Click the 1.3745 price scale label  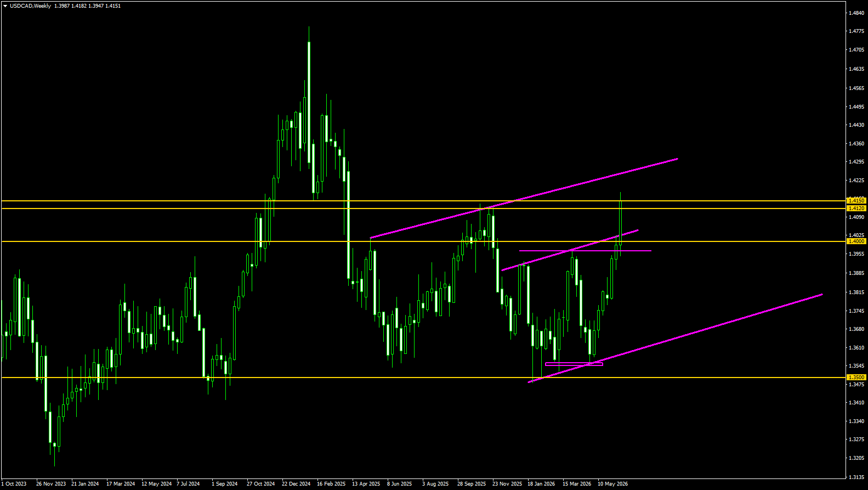tap(856, 311)
